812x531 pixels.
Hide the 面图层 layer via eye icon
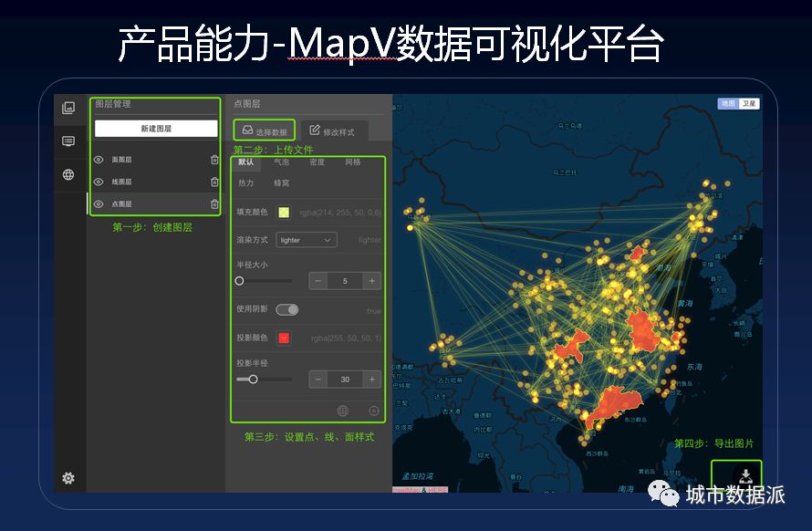tap(99, 160)
